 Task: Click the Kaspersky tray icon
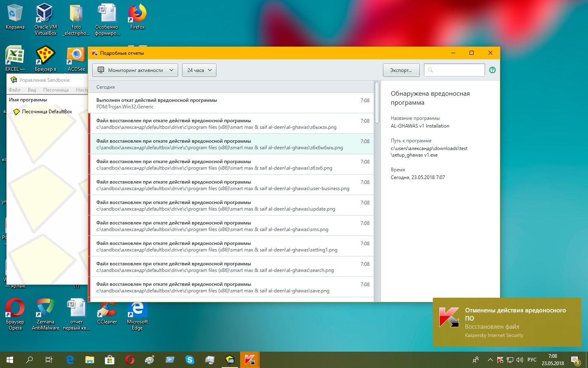(500, 360)
